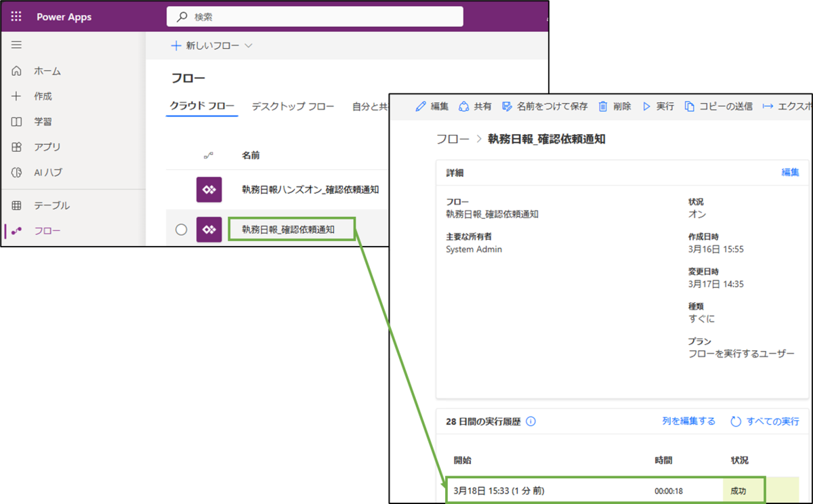Expand the 新しいフロー dropdown chevron
This screenshot has height=504, width=813.
248,45
